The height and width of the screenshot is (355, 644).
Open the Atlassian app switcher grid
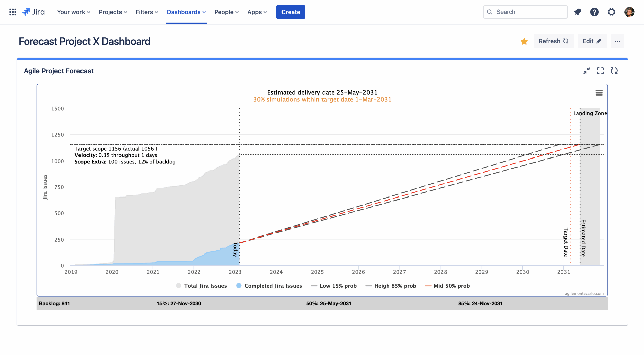12,12
